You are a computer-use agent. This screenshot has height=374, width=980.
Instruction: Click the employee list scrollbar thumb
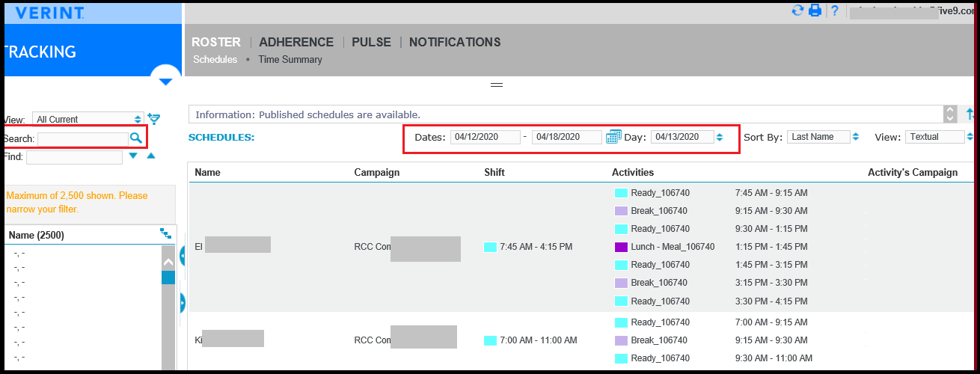coord(168,278)
